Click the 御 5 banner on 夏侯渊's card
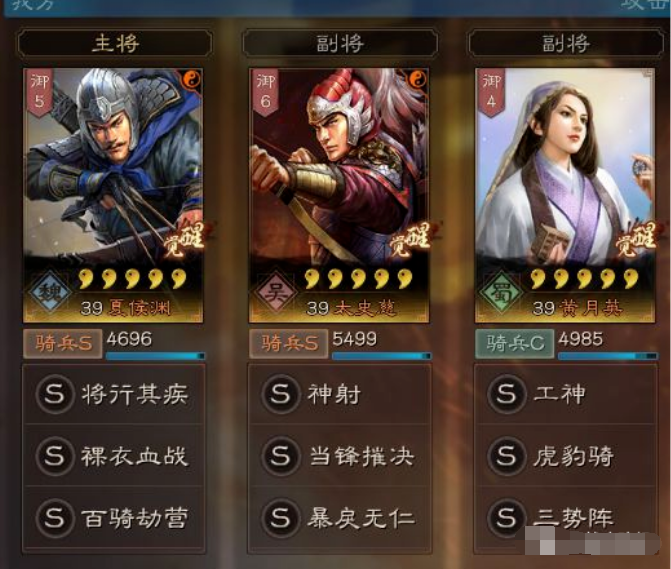 tap(39, 92)
